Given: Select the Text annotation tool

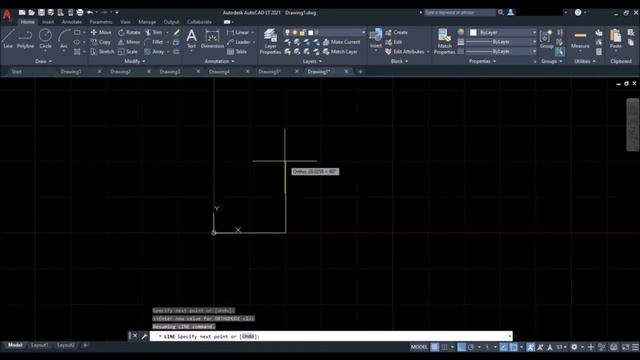Looking at the screenshot, I should [x=191, y=39].
